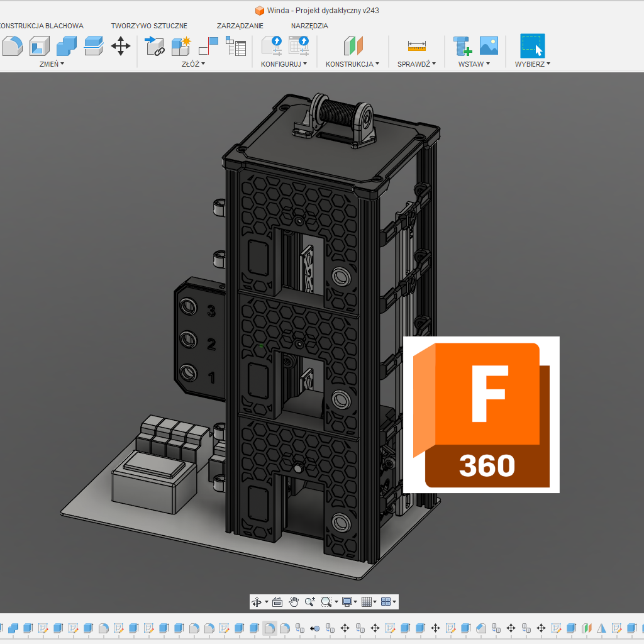Switch to the ZARZĄDZANIE ribbon tab
This screenshot has width=644, height=644.
coord(240,26)
